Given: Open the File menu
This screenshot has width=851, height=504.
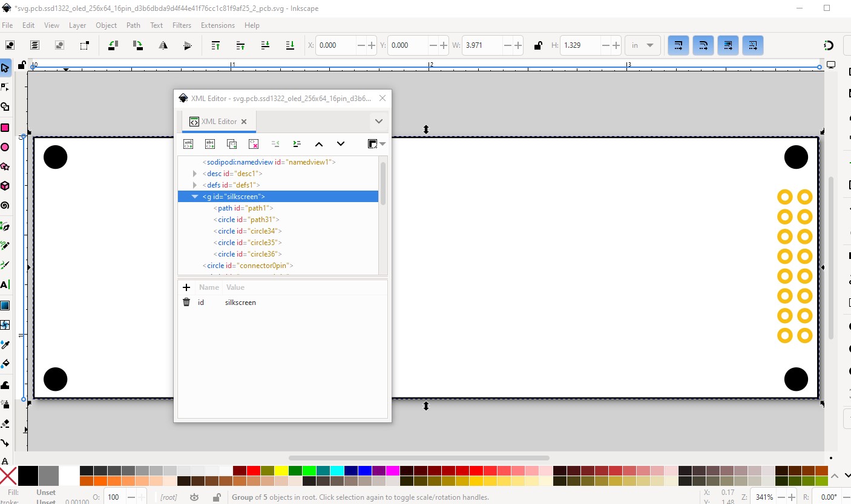Looking at the screenshot, I should pyautogui.click(x=7, y=25).
